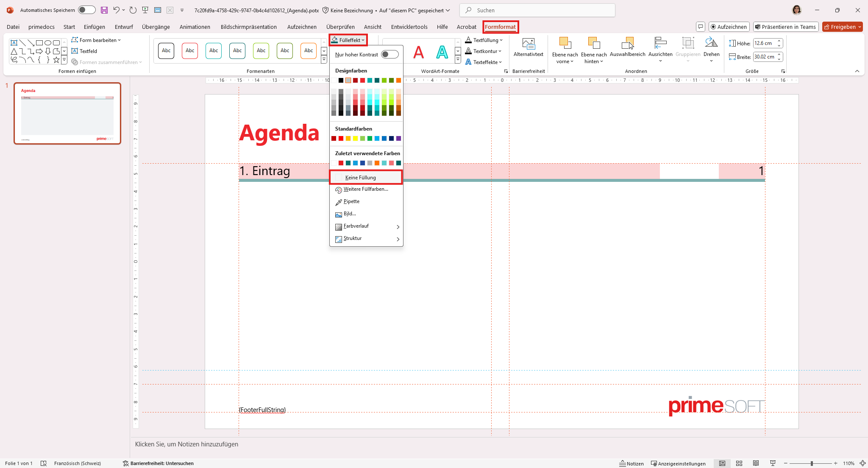Select the star shape in shapes gallery
The image size is (868, 468).
click(x=56, y=60)
